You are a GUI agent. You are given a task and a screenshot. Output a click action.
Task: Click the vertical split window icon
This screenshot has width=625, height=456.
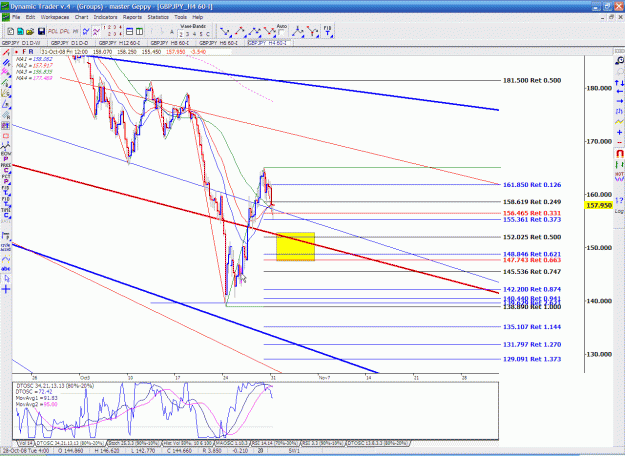(139, 31)
